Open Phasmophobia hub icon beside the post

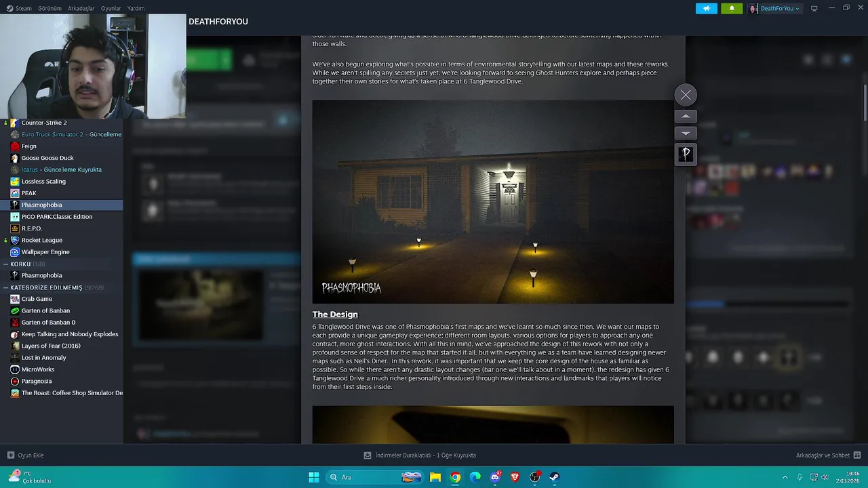pos(686,154)
